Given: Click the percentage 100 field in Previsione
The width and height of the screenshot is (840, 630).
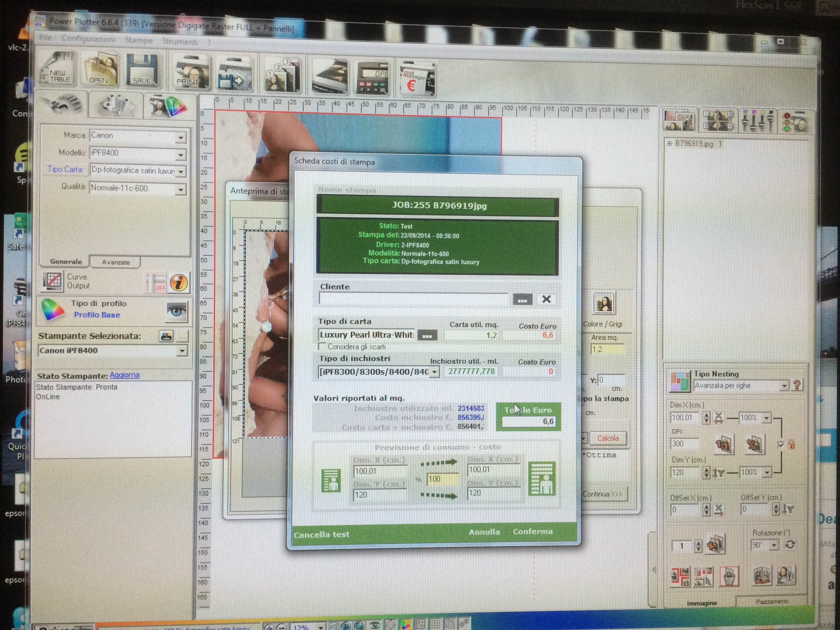Looking at the screenshot, I should pyautogui.click(x=442, y=479).
